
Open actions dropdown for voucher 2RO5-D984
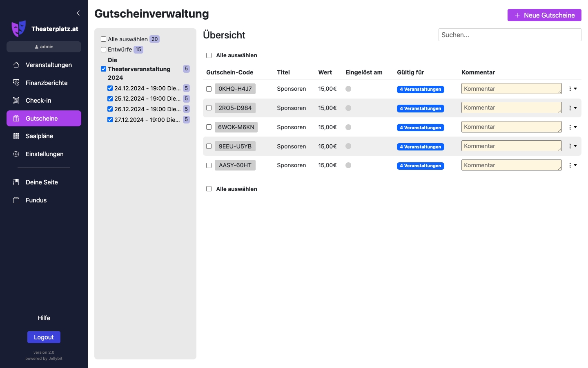[572, 108]
